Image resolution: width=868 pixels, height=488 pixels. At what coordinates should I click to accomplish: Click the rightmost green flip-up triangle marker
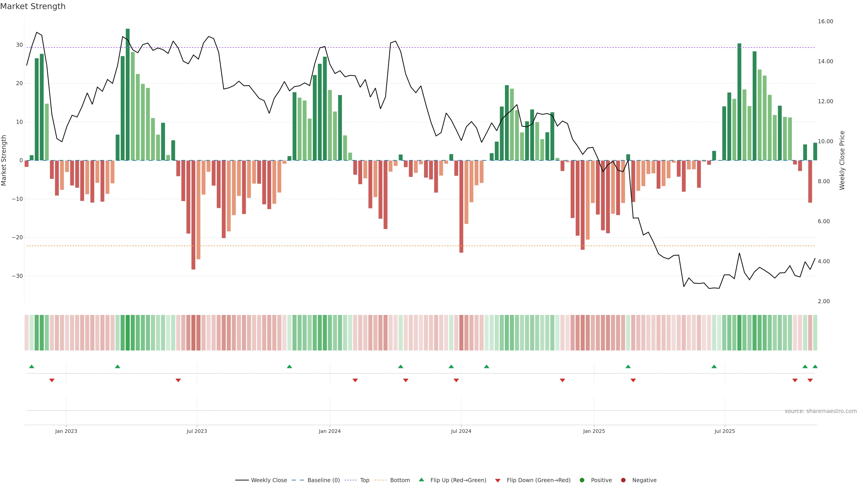coord(815,366)
